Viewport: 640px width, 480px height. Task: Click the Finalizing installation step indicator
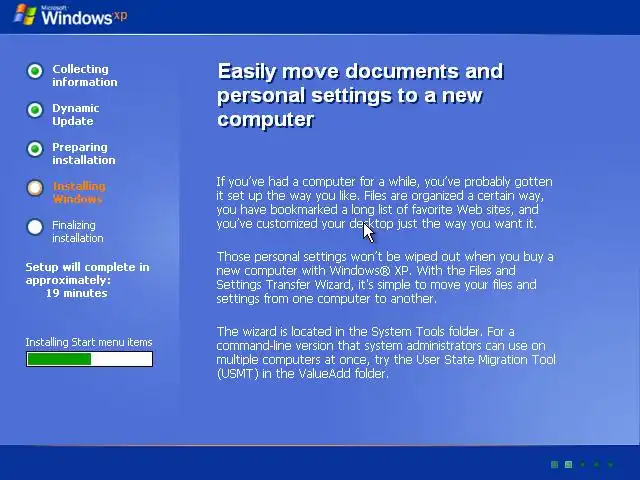tap(35, 227)
